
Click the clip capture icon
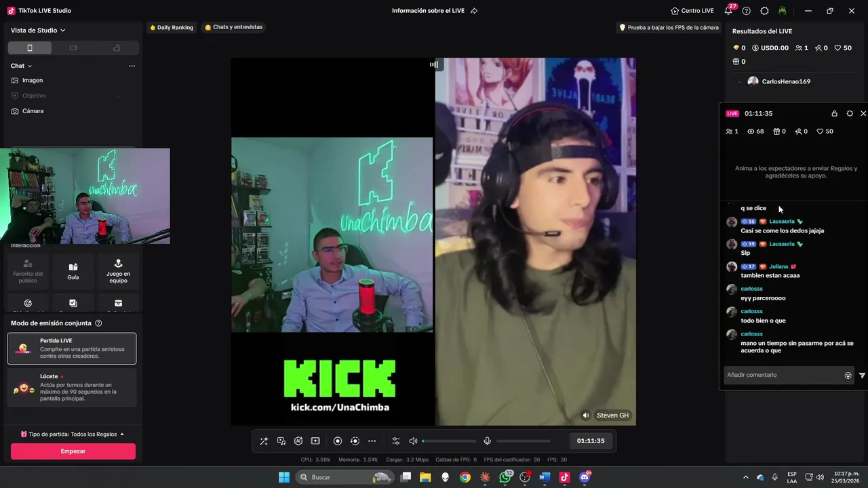point(315,441)
